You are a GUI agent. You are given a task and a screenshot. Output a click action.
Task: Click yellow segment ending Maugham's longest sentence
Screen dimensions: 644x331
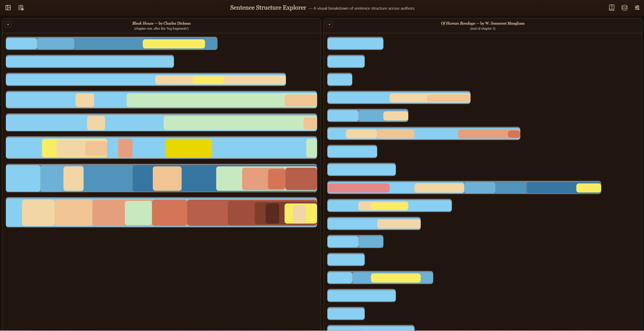coord(588,188)
